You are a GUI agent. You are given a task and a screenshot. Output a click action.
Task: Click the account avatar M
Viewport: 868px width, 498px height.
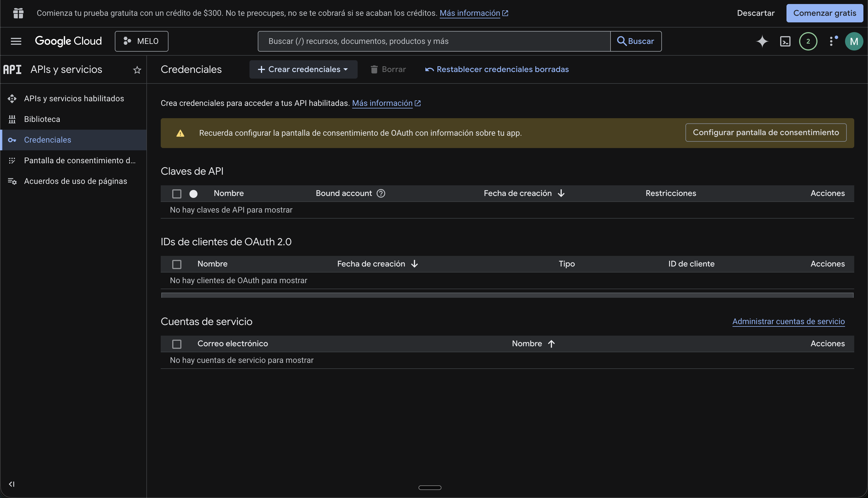pos(854,41)
